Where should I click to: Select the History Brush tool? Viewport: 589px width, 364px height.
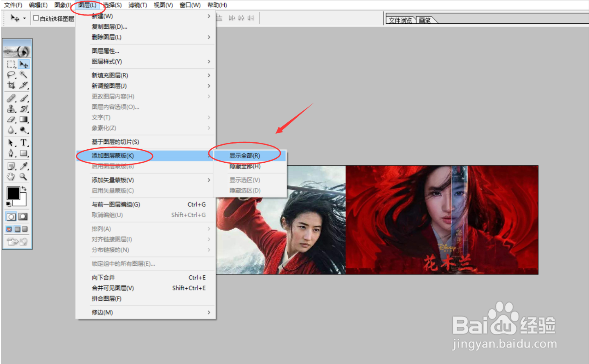(24, 109)
